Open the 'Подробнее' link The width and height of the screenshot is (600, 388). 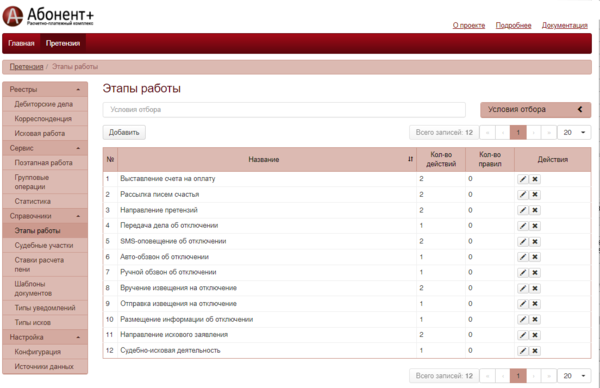(513, 25)
